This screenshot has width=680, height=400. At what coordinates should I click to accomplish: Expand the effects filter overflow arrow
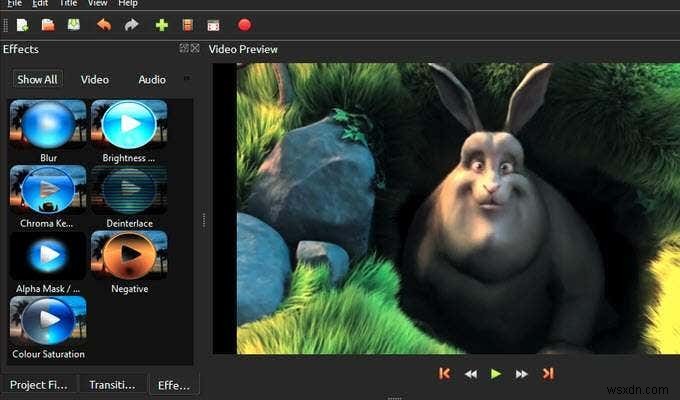point(187,79)
